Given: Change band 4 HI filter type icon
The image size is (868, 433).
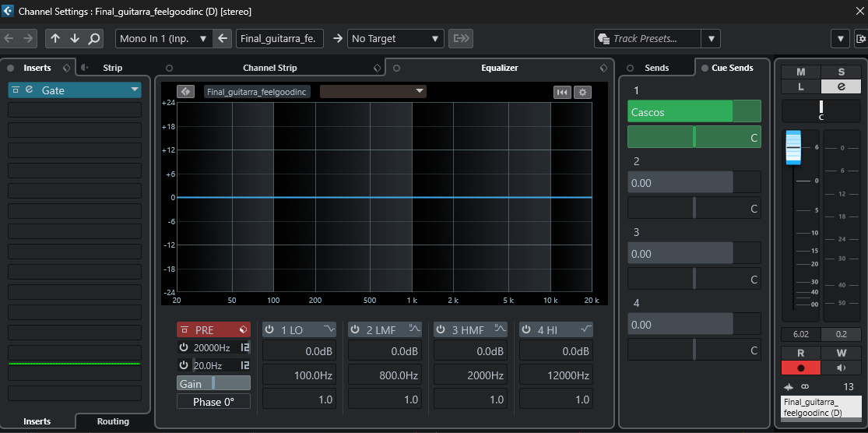Looking at the screenshot, I should point(586,329).
